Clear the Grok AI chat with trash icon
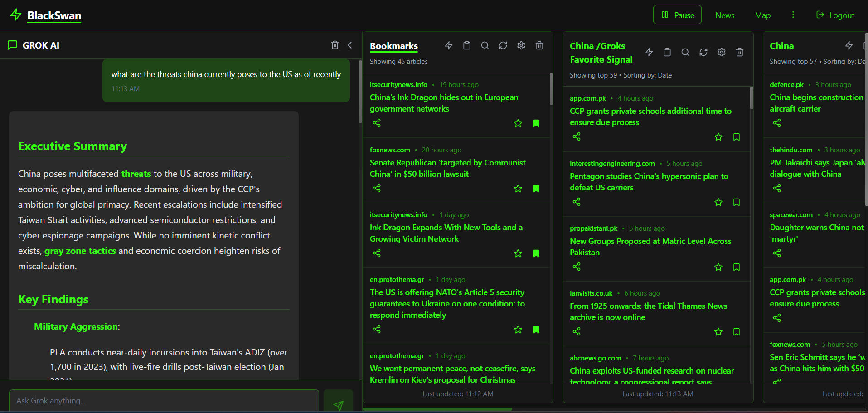 [x=335, y=45]
